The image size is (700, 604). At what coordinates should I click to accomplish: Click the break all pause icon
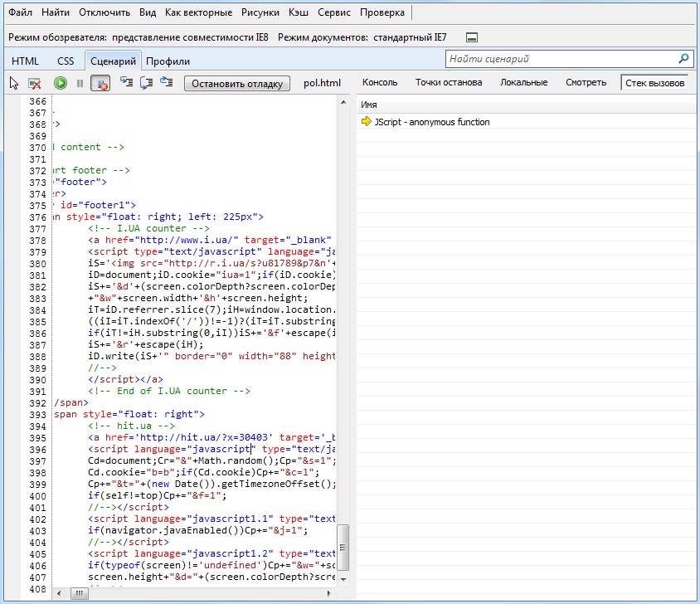click(80, 83)
